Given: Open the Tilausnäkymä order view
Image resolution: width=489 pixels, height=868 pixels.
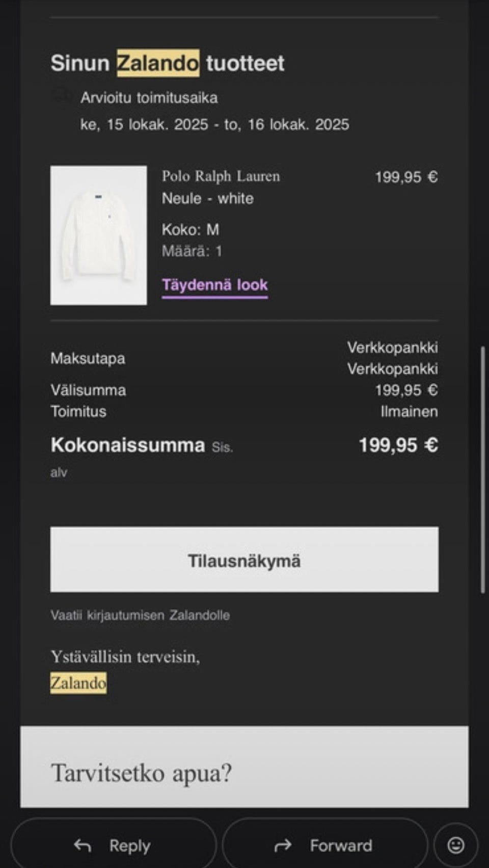Looking at the screenshot, I should tap(244, 560).
